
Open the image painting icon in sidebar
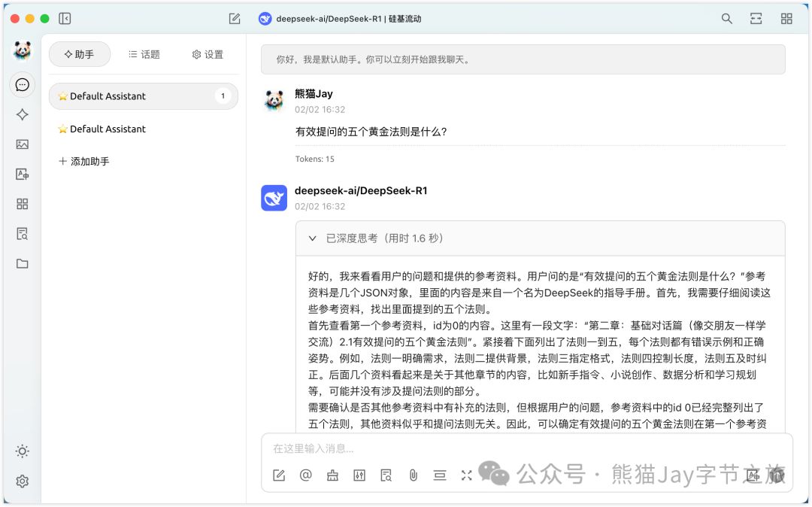click(23, 144)
